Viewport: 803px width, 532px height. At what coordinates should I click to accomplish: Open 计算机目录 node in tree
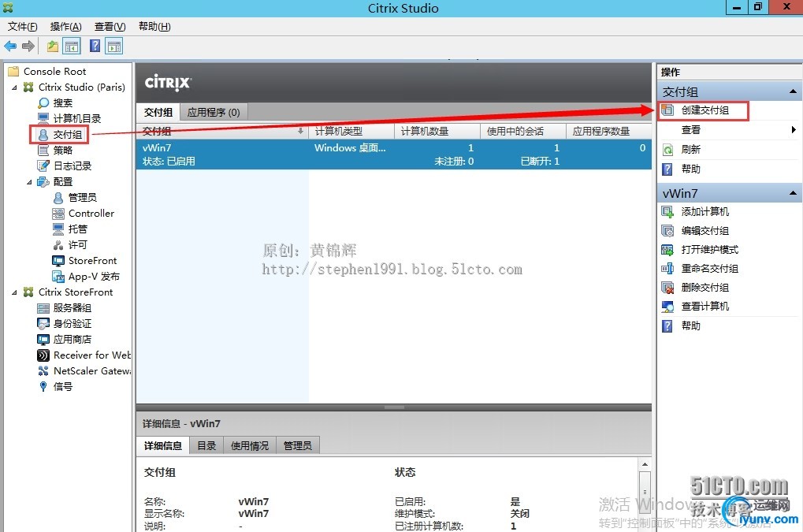point(76,119)
